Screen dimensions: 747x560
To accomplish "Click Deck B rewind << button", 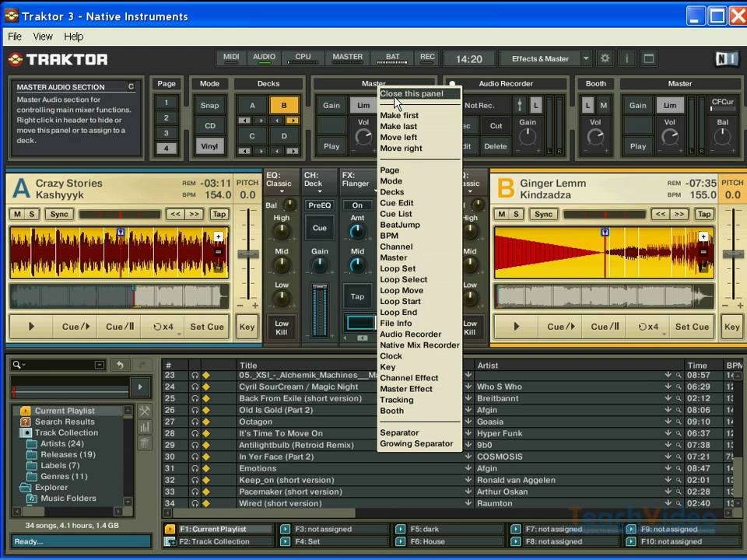I will click(661, 215).
